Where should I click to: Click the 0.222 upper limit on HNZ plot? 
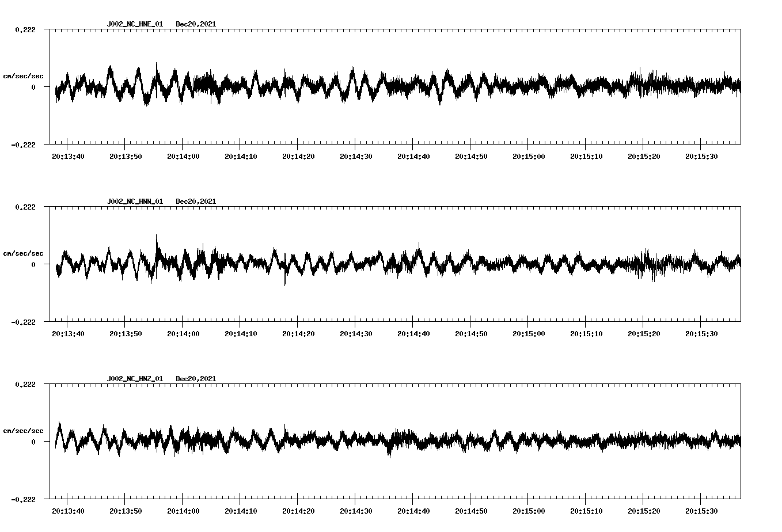click(x=25, y=384)
